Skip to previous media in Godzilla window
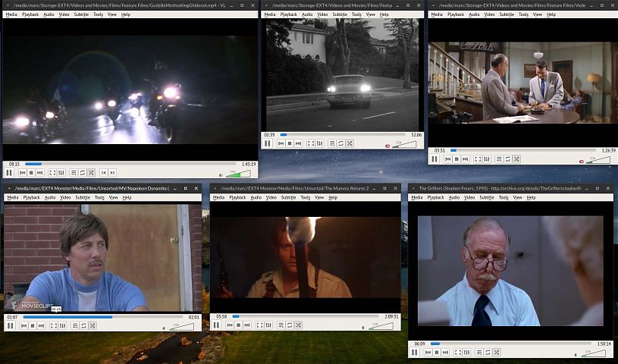The height and width of the screenshot is (364, 618). click(x=23, y=173)
